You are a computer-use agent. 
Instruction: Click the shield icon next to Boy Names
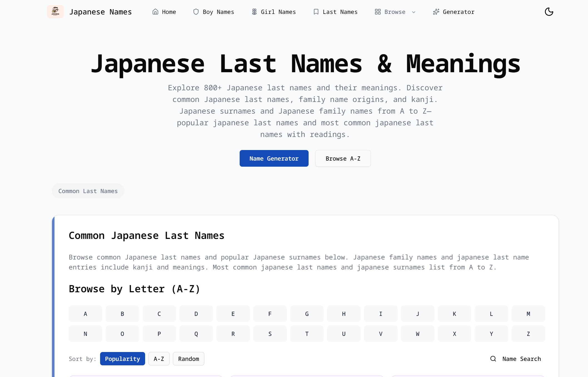[x=196, y=12]
